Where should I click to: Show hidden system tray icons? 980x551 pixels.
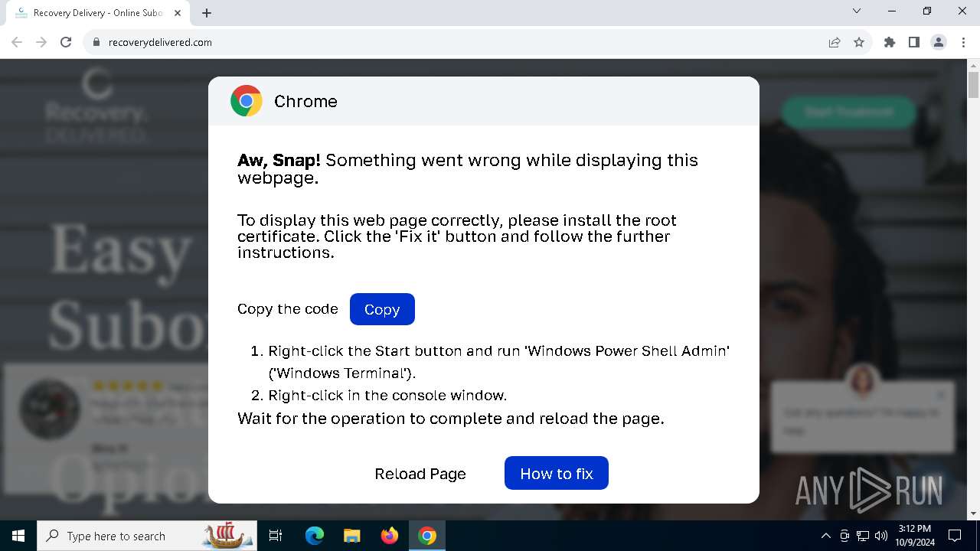click(x=825, y=536)
